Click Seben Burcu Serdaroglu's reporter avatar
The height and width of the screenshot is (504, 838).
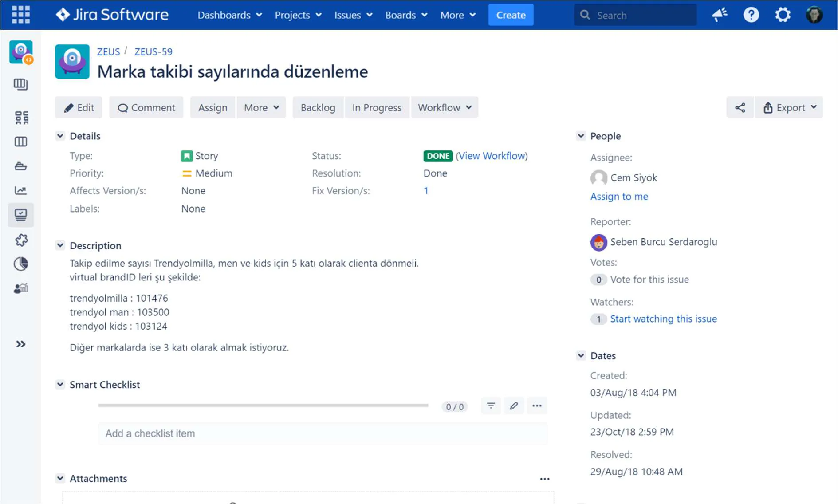pos(598,242)
